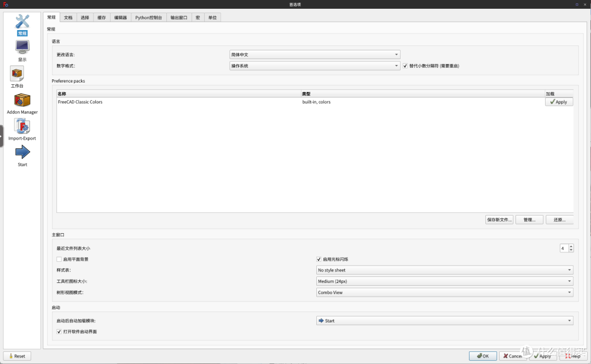The height and width of the screenshot is (364, 591).
Task: Confirm with the OK button
Action: (x=483, y=356)
